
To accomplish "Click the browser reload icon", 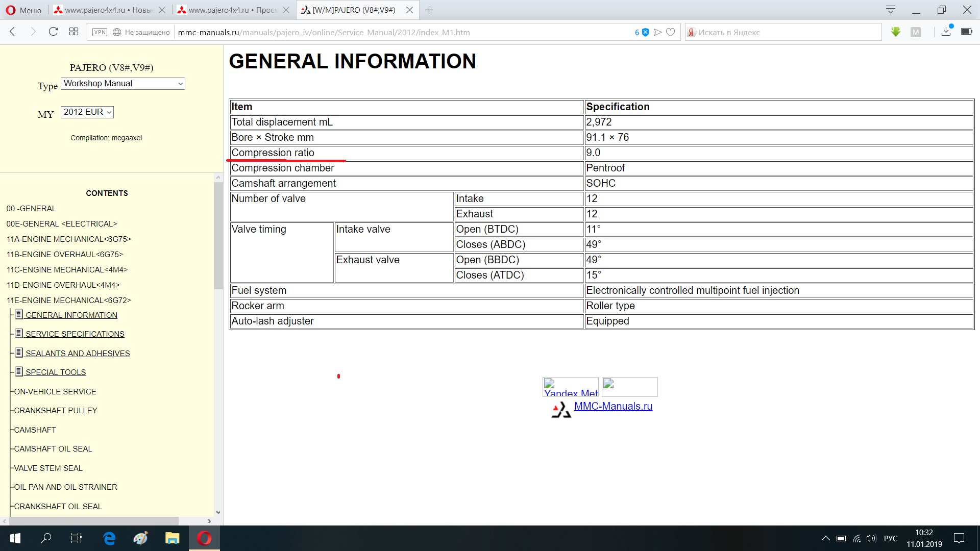I will (53, 32).
